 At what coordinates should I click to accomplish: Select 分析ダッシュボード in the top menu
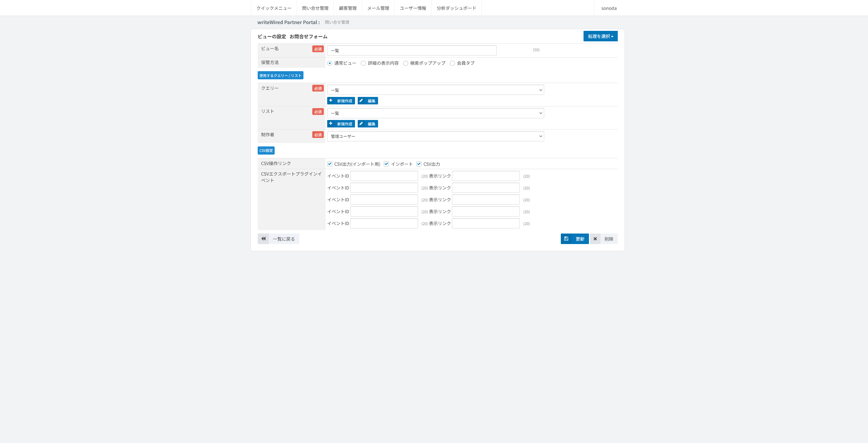(x=456, y=8)
